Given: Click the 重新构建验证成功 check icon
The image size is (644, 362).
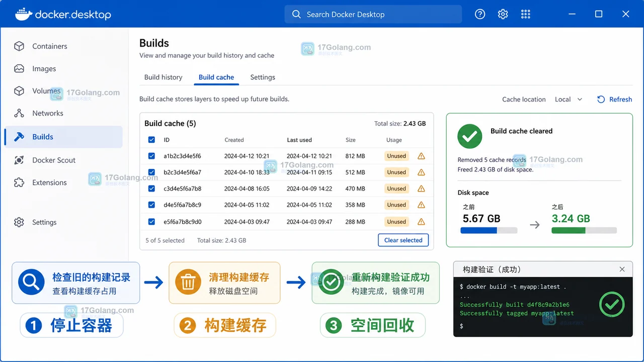Looking at the screenshot, I should click(331, 282).
